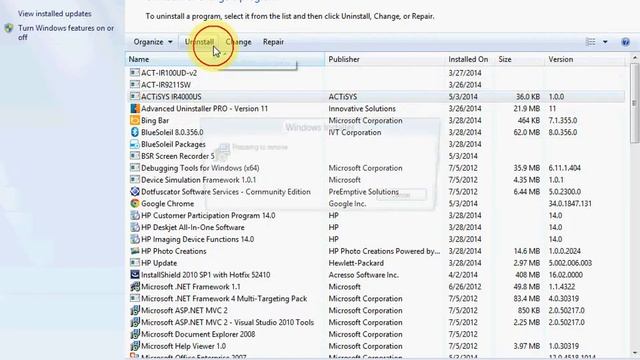Image resolution: width=640 pixels, height=360 pixels.
Task: Click the scrollbar up arrow
Action: [635, 58]
